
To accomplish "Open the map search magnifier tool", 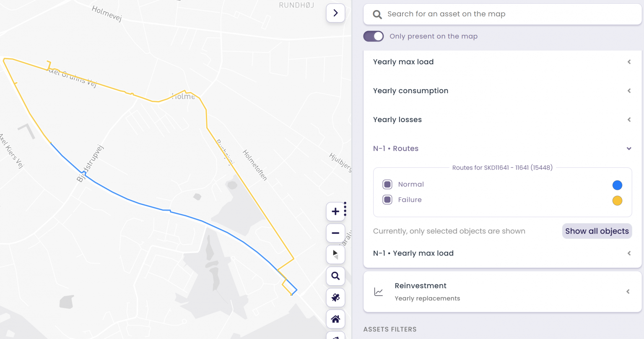I will pos(335,276).
